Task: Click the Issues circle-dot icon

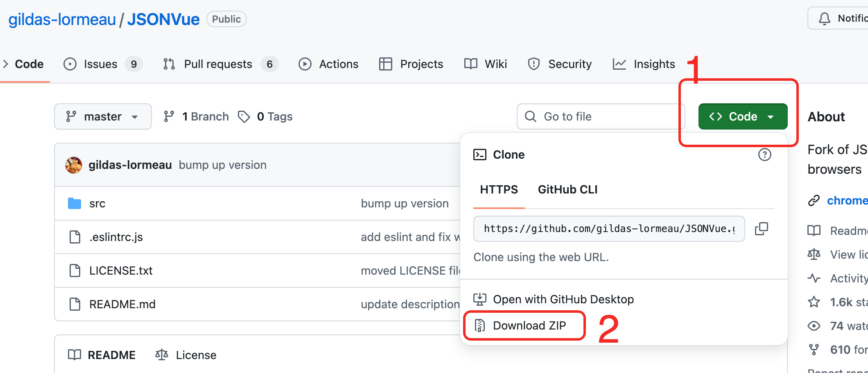Action: click(70, 64)
